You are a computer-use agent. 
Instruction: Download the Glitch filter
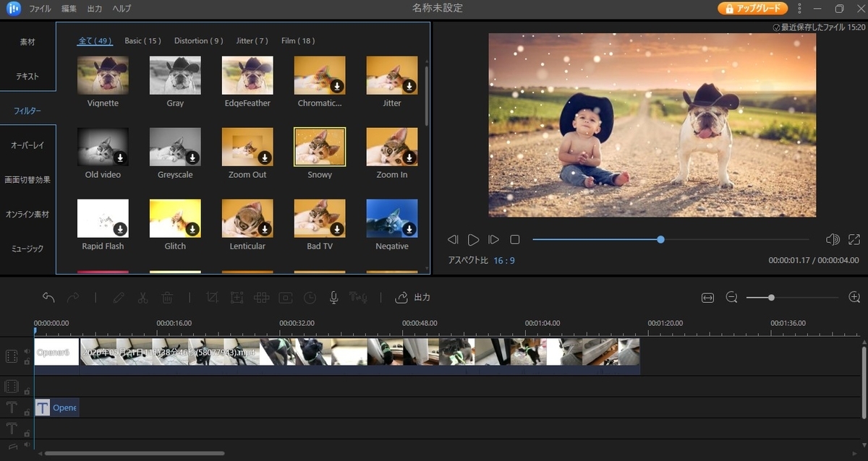coord(192,228)
